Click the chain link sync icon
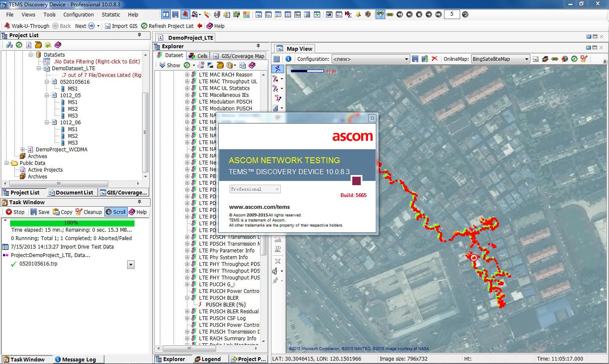 [390, 14]
